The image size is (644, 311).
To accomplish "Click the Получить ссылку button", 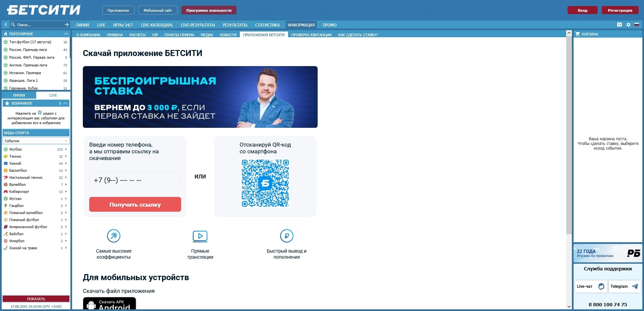I will [x=135, y=204].
